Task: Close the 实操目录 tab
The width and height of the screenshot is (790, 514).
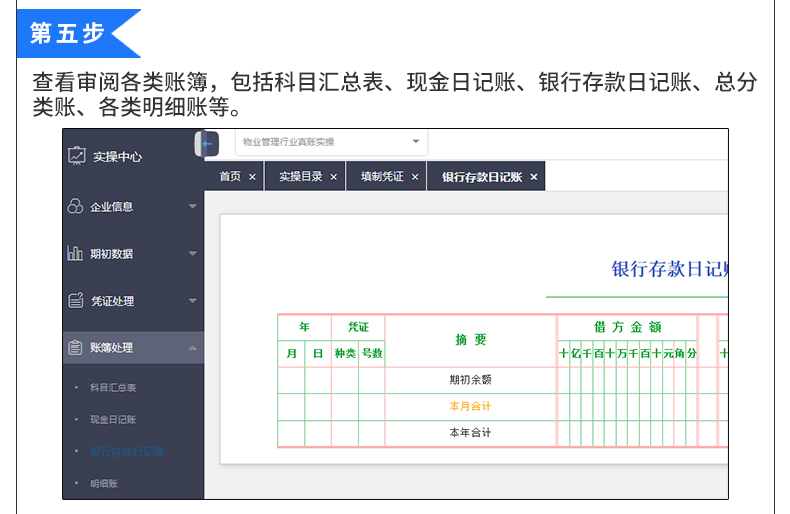Action: (334, 177)
